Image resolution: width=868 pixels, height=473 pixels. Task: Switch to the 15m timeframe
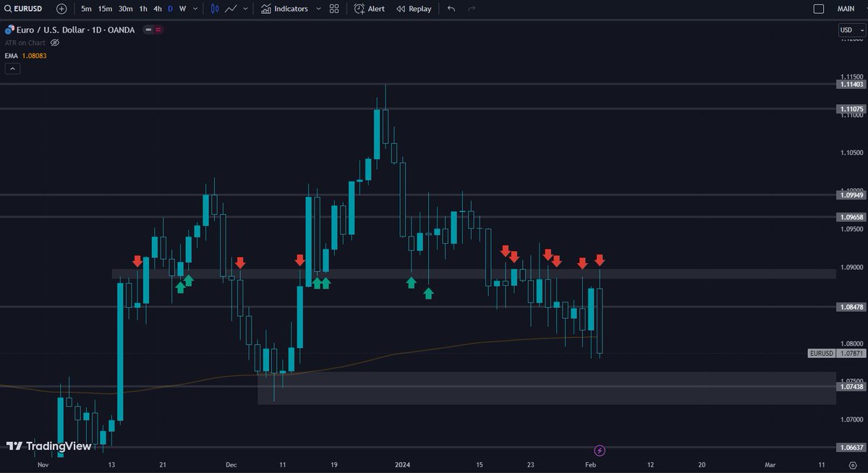pos(105,9)
